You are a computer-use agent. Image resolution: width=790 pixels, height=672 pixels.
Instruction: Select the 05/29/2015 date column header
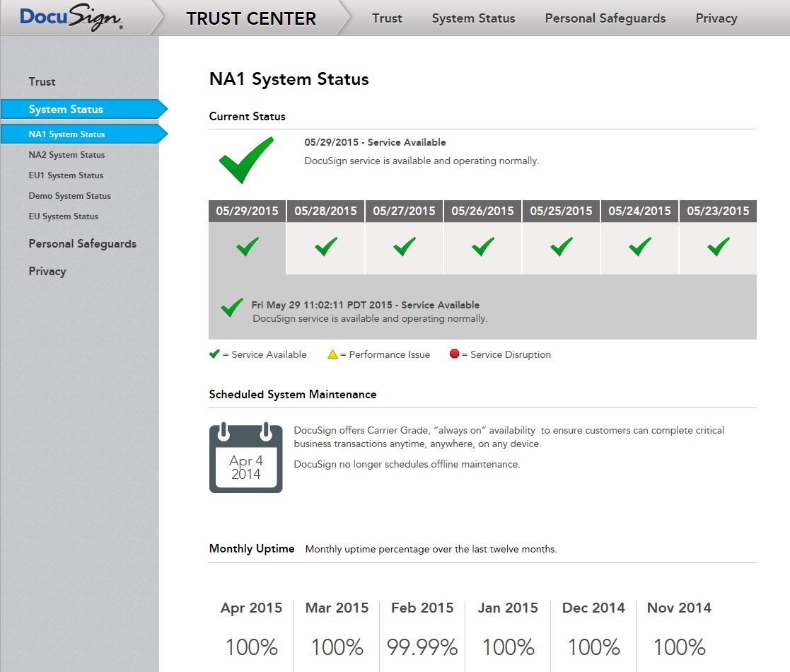pyautogui.click(x=248, y=211)
